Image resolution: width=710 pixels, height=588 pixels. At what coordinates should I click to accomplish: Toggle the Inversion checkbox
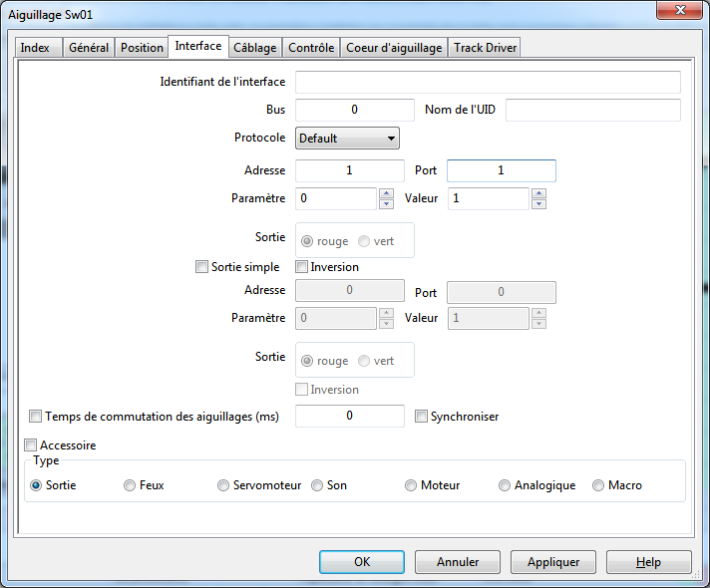(x=302, y=267)
